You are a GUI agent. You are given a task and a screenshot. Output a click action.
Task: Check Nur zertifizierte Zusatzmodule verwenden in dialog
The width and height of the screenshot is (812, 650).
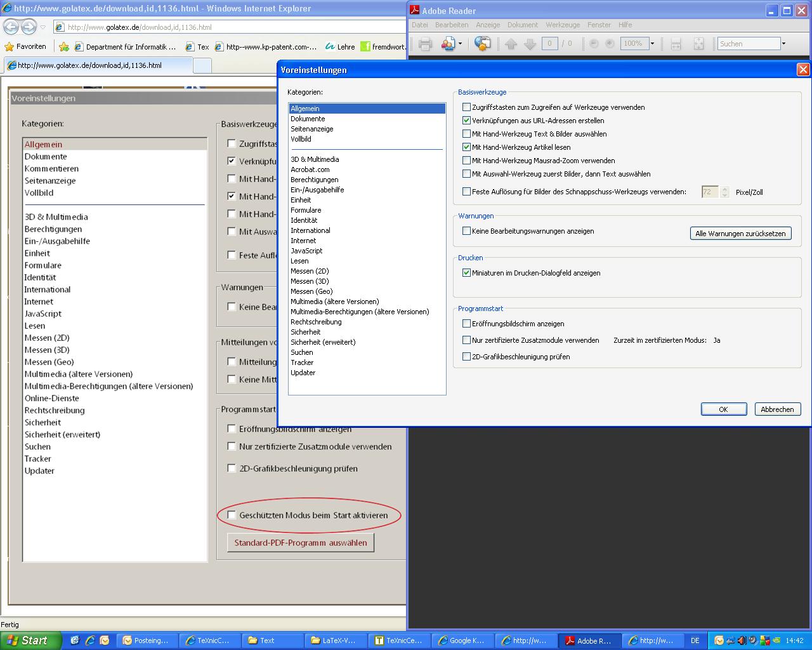click(x=466, y=340)
